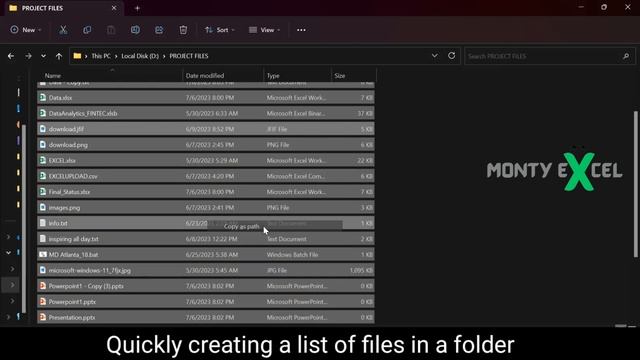Click the navigation pane scrollbar
Viewport: 640px width, 360px height.
click(x=24, y=218)
